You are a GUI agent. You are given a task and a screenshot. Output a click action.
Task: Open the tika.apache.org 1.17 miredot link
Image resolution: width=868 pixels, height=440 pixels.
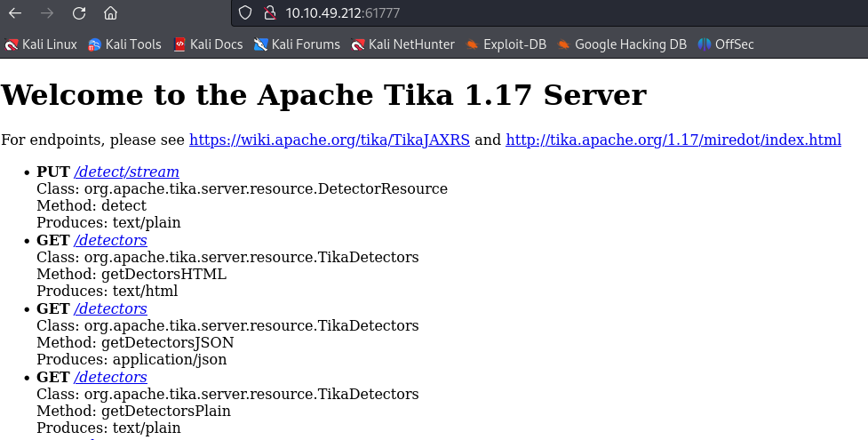[673, 140]
